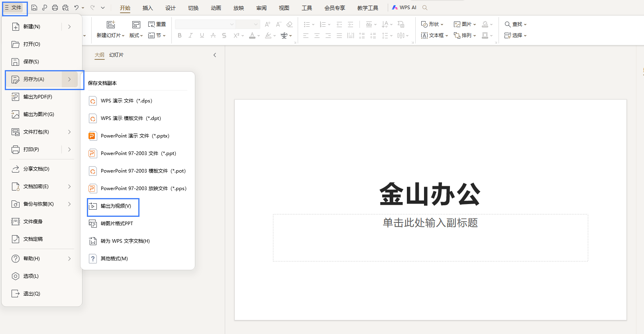This screenshot has height=334, width=644.
Task: Click the New Slide icon
Action: (x=111, y=24)
